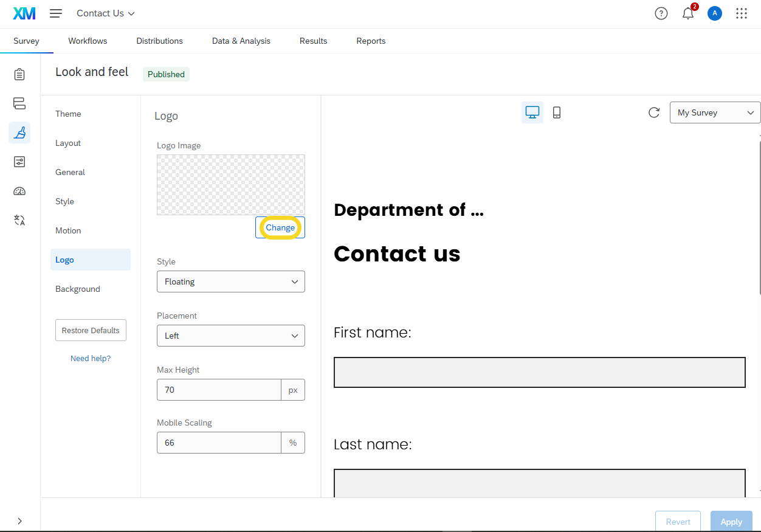
Task: Open the Quota gauge icon in sidebar
Action: click(19, 191)
